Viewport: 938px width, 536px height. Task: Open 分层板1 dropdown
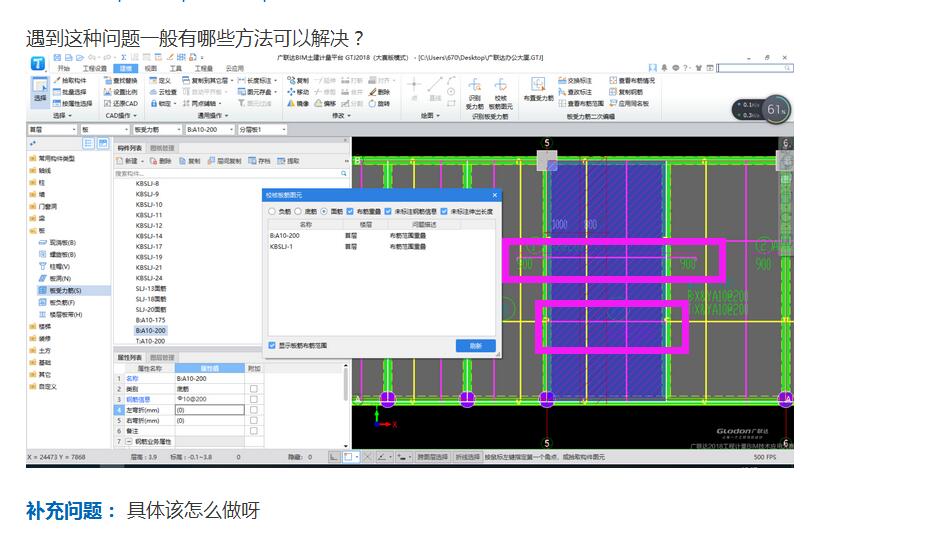point(263,129)
